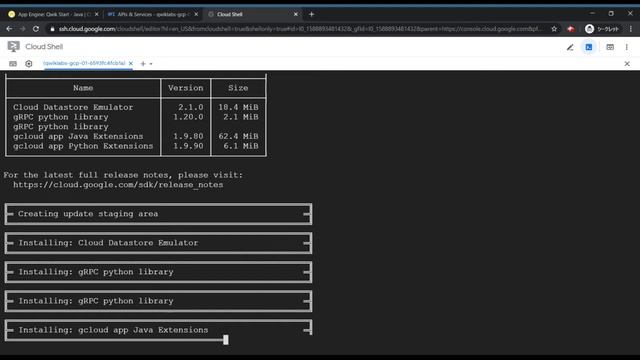
Task: Open the incognito profile button
Action: point(602,29)
